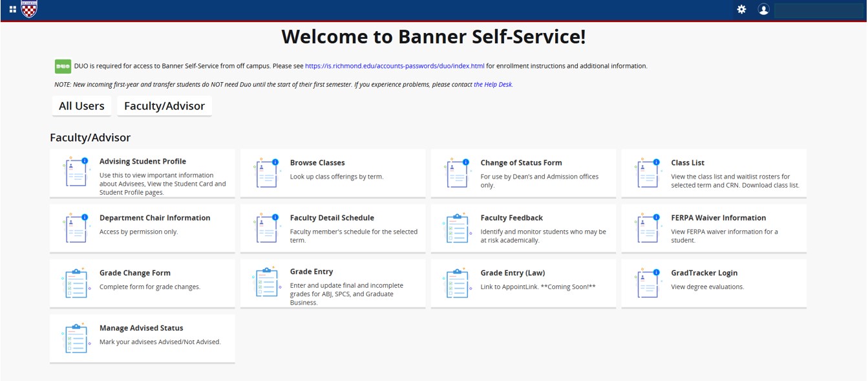This screenshot has width=868, height=381.
Task: Select the Faculty/Advisor tab
Action: pyautogui.click(x=164, y=106)
